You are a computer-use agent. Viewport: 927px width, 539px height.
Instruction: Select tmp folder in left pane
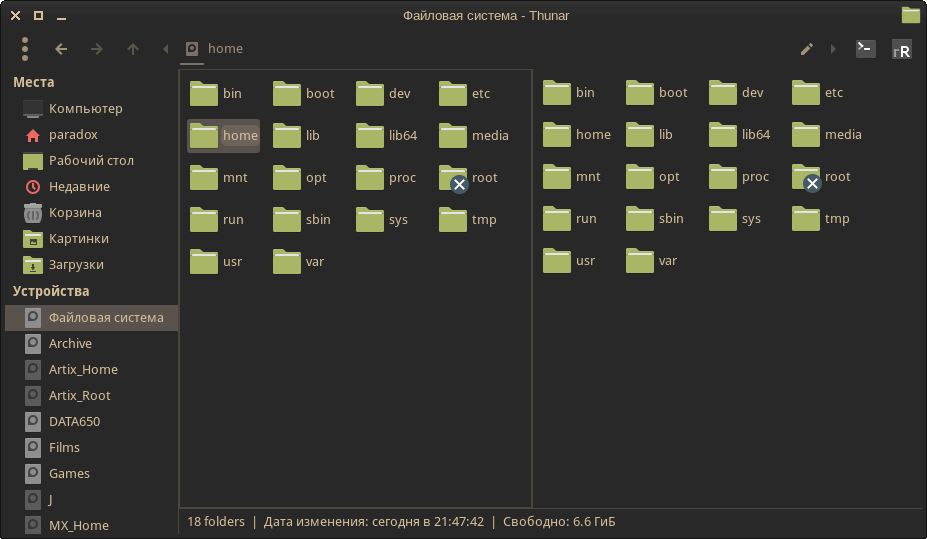(x=468, y=219)
